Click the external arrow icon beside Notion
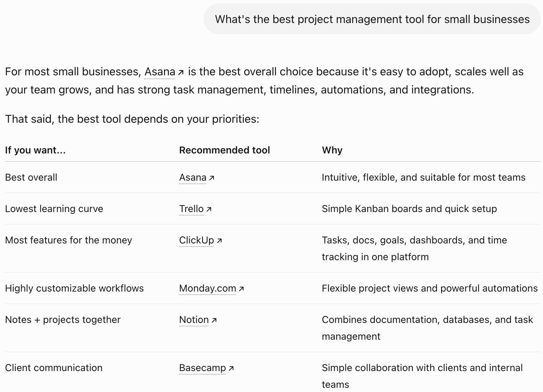 pos(214,320)
